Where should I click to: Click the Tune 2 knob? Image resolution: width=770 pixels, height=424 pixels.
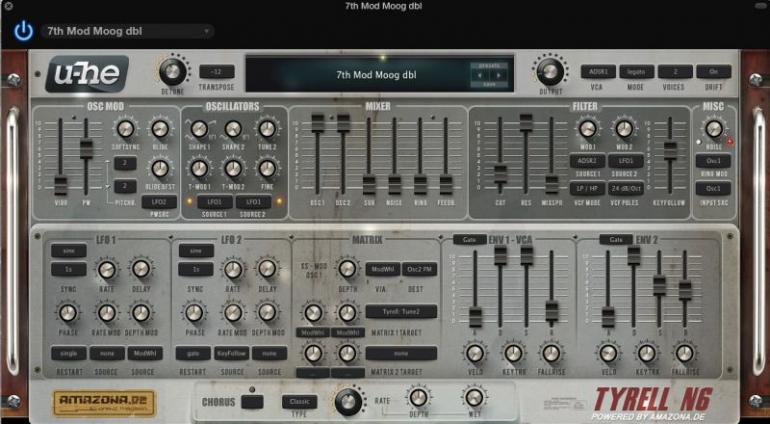click(267, 129)
